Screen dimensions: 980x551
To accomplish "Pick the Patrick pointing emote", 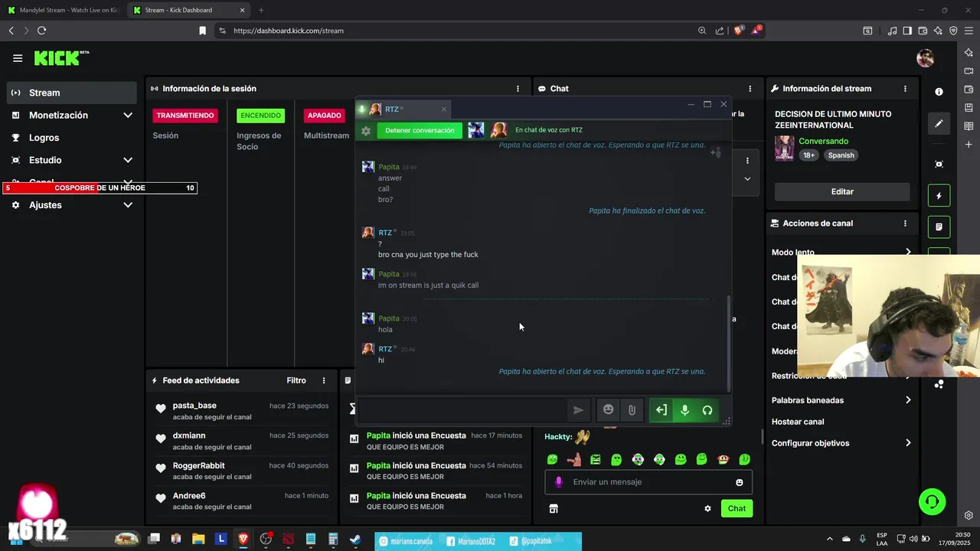I will 573,459.
